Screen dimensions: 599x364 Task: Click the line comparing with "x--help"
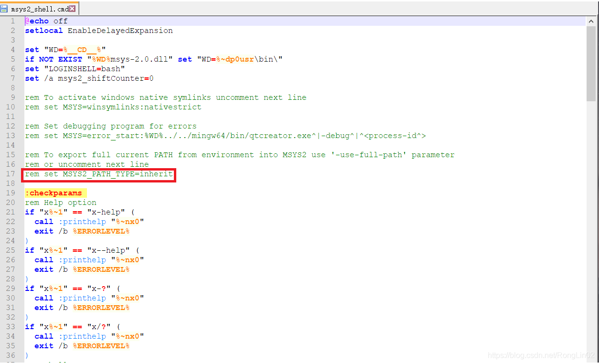click(82, 250)
